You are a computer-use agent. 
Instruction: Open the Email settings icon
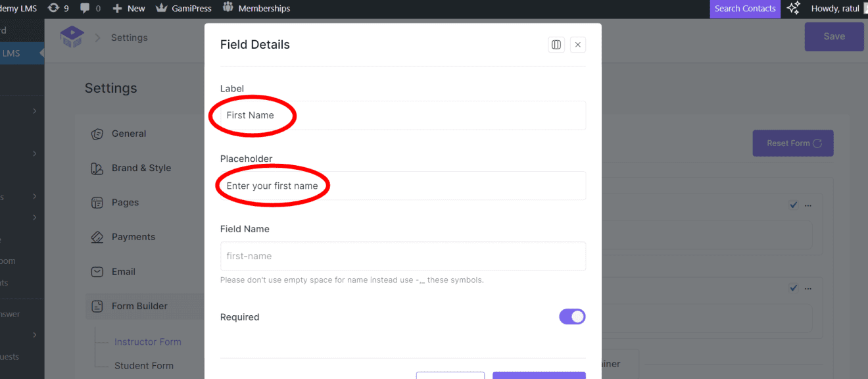[97, 271]
